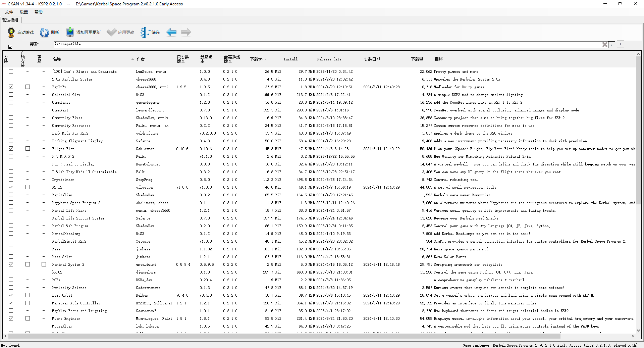Open the 帮助 menu
The height and width of the screenshot is (348, 644).
click(39, 12)
